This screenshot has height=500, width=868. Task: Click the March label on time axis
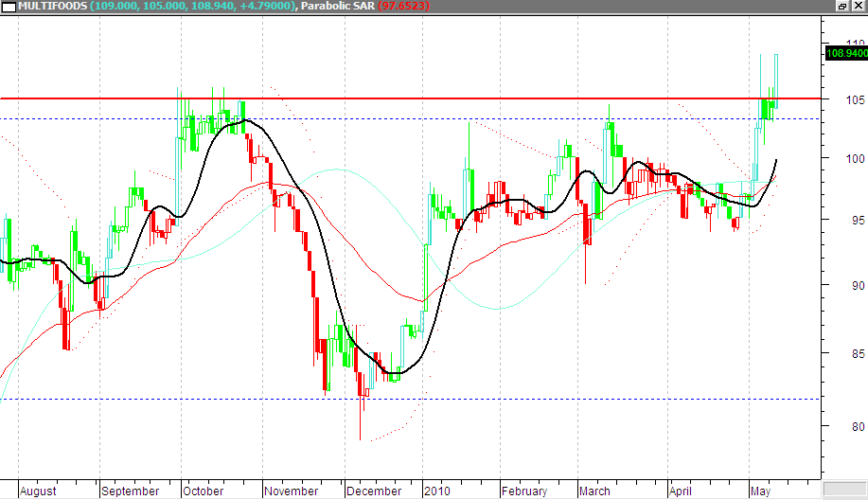coord(595,491)
